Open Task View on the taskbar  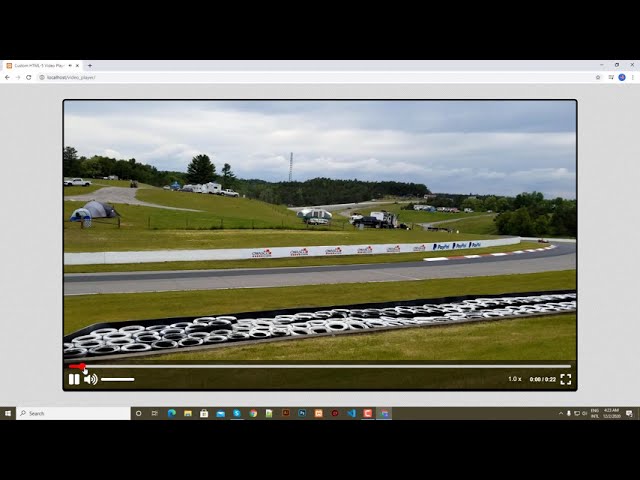click(155, 413)
